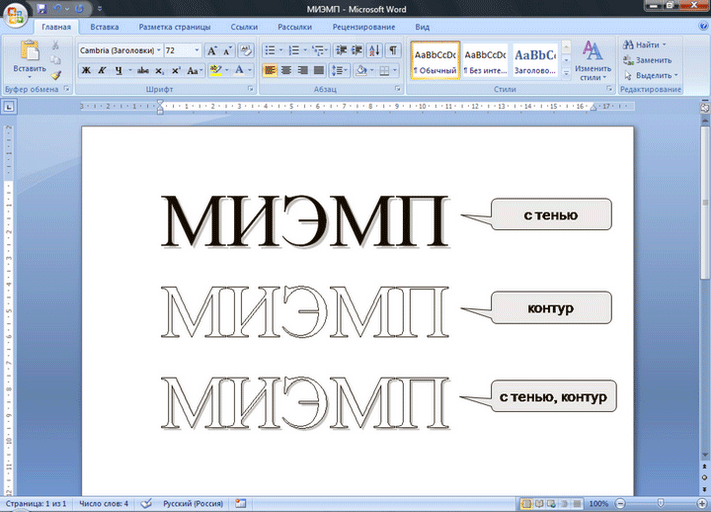
Task: Click the grow font size icon
Action: click(212, 50)
